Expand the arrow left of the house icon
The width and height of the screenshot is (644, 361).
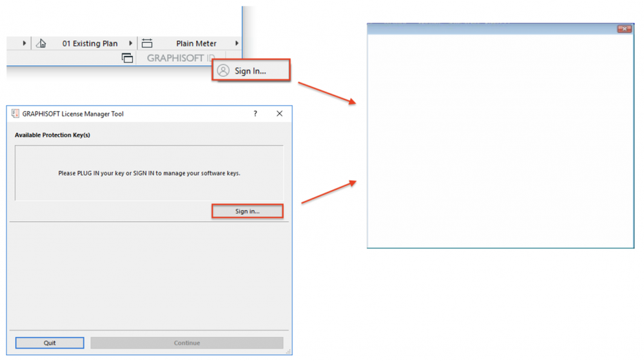pos(24,43)
